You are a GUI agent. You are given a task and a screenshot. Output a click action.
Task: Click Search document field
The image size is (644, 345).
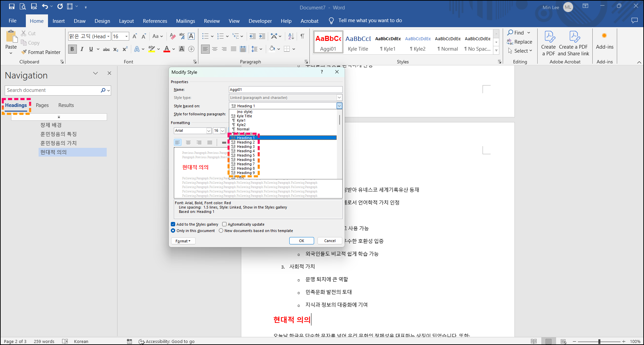(52, 91)
